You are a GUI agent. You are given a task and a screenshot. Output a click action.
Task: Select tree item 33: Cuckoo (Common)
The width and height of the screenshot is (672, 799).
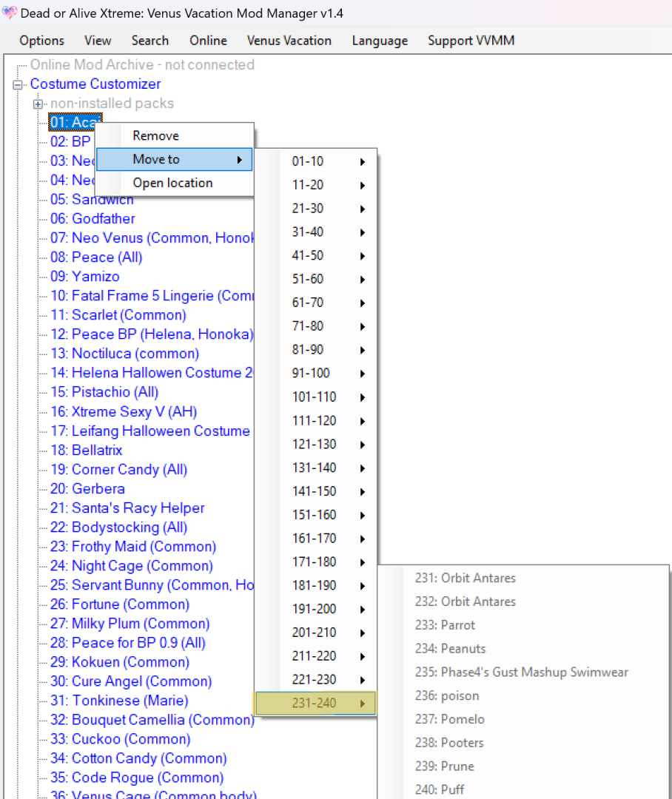(121, 739)
